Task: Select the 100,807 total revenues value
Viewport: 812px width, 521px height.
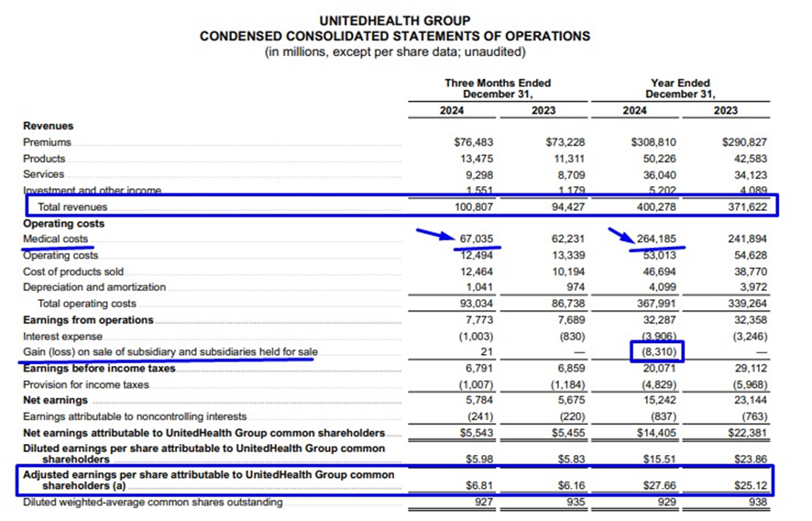Action: coord(474,207)
